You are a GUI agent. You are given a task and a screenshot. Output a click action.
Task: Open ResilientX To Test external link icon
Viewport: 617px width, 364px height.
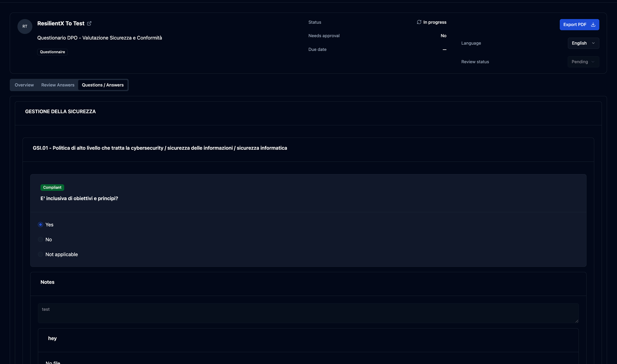tap(89, 24)
